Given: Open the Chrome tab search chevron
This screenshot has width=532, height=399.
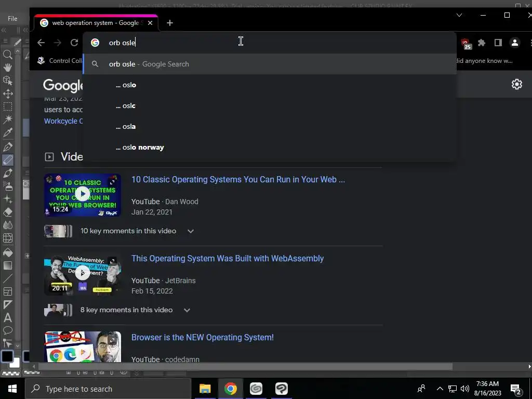Looking at the screenshot, I should 459,15.
